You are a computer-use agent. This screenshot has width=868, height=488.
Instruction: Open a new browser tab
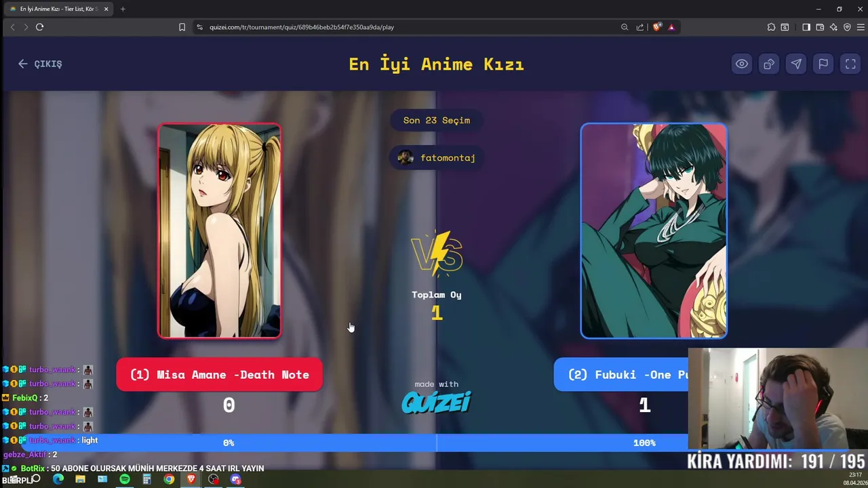pyautogui.click(x=123, y=9)
